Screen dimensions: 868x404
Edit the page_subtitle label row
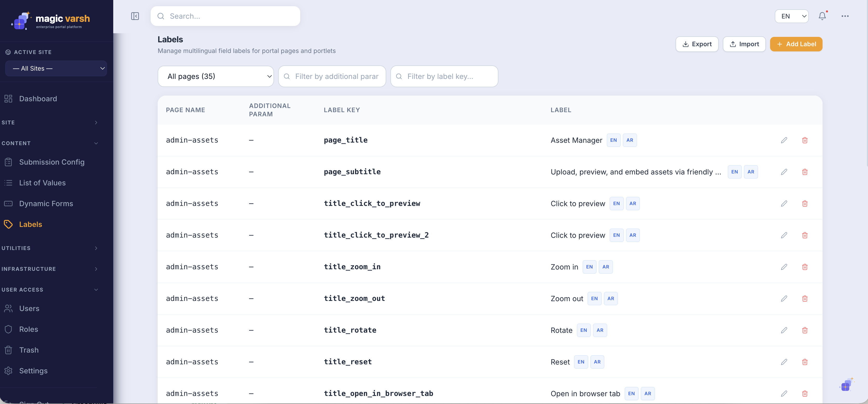pos(784,172)
